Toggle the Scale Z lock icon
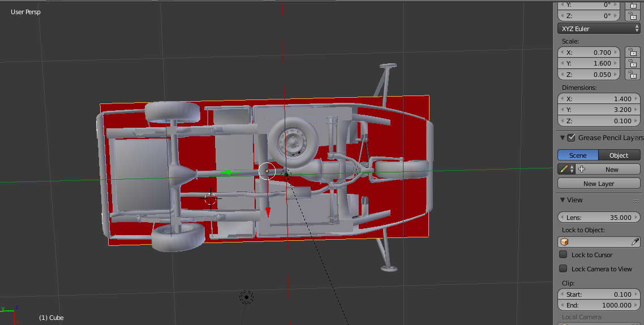This screenshot has height=325, width=644. pyautogui.click(x=633, y=74)
